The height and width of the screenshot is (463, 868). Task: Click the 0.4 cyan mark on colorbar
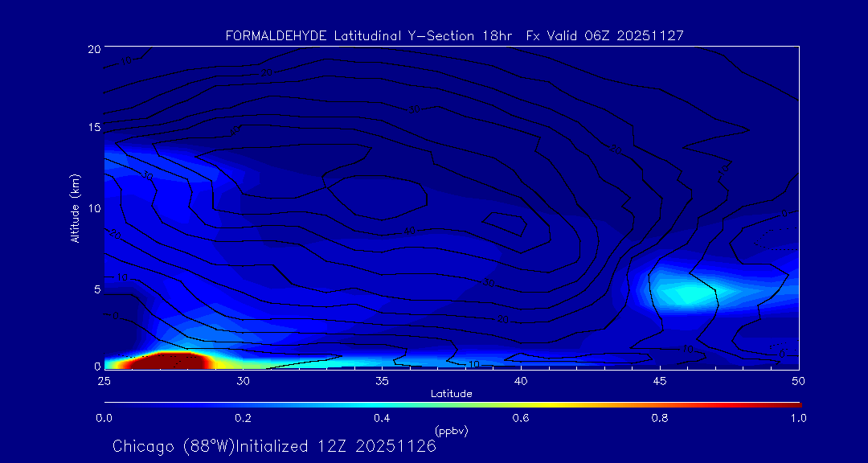point(382,405)
